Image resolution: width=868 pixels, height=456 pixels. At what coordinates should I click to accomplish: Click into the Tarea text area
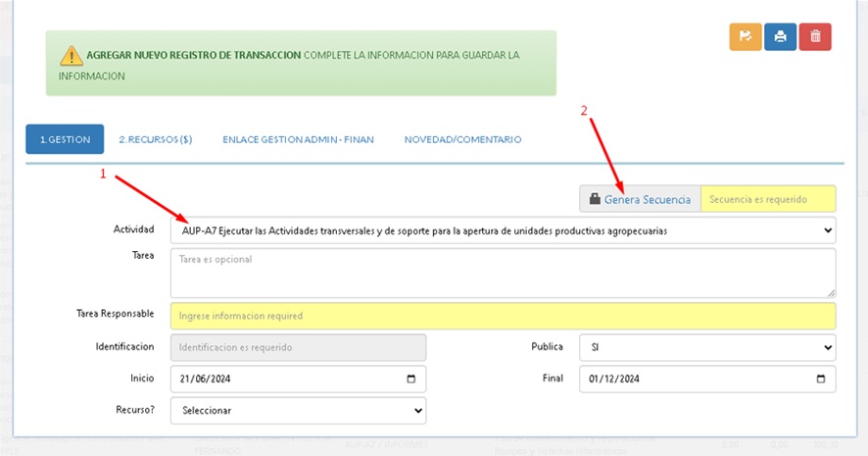pyautogui.click(x=504, y=274)
